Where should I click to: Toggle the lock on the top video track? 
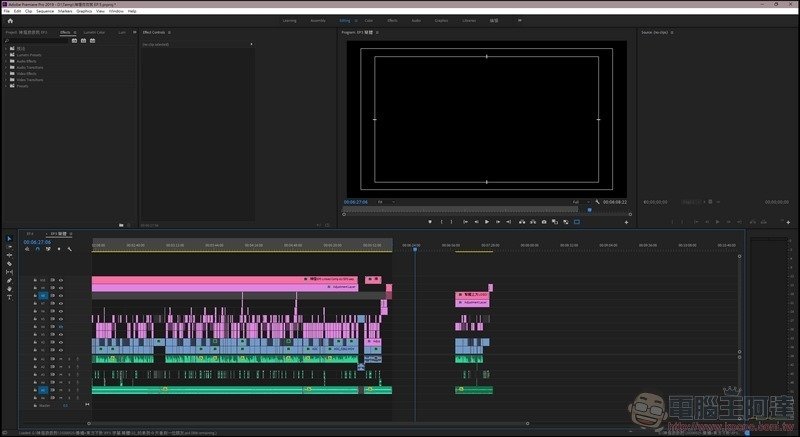[35, 280]
